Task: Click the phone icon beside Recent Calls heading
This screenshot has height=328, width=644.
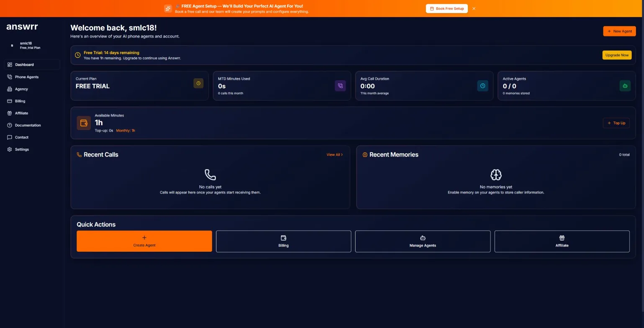Action: (79, 154)
